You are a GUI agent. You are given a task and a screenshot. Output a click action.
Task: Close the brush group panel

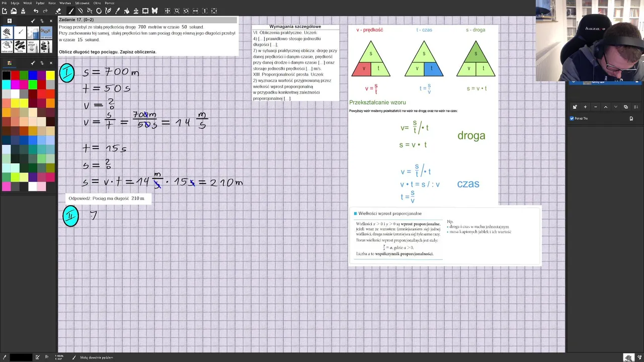tap(51, 21)
